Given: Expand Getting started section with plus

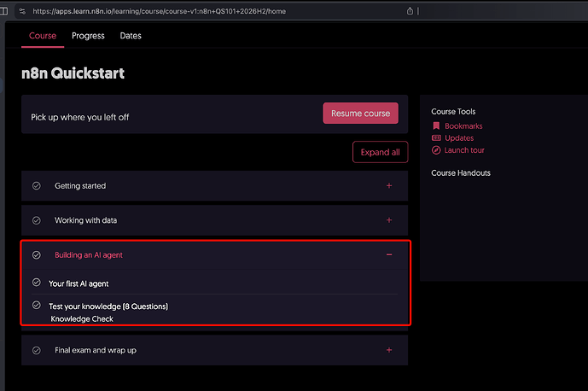Looking at the screenshot, I should [389, 186].
